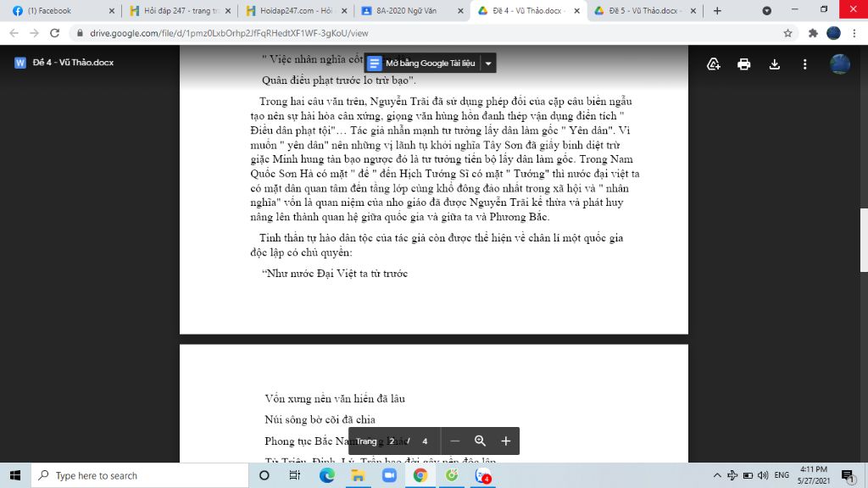The width and height of the screenshot is (868, 488).
Task: Open clock and date 4:11 PM
Action: coord(814,475)
